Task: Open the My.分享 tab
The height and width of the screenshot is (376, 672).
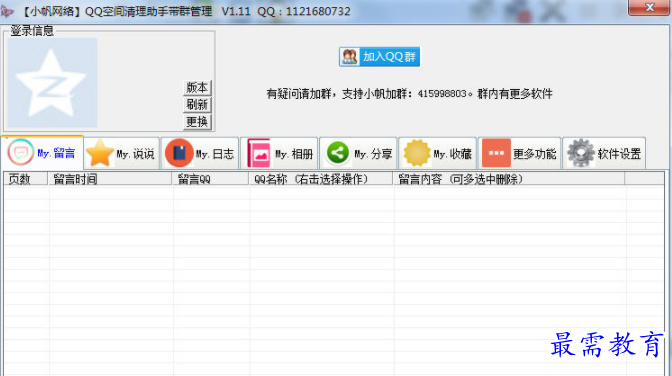Action: (358, 153)
